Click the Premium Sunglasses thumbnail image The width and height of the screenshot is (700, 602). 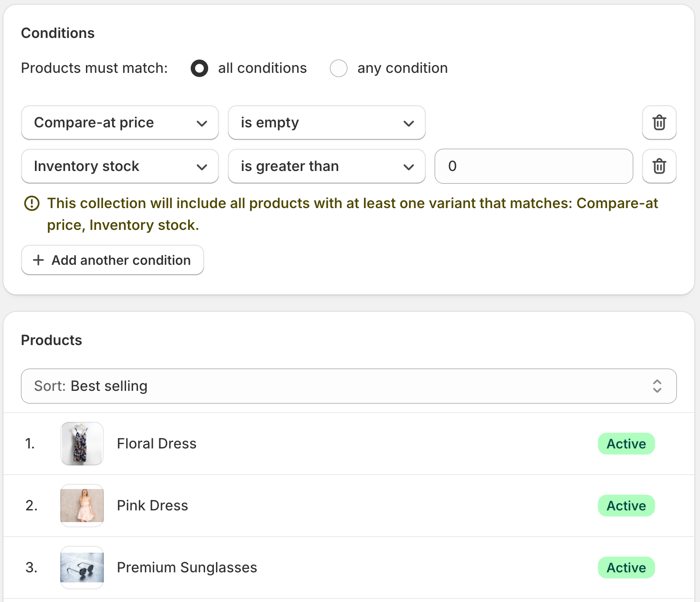tap(82, 568)
